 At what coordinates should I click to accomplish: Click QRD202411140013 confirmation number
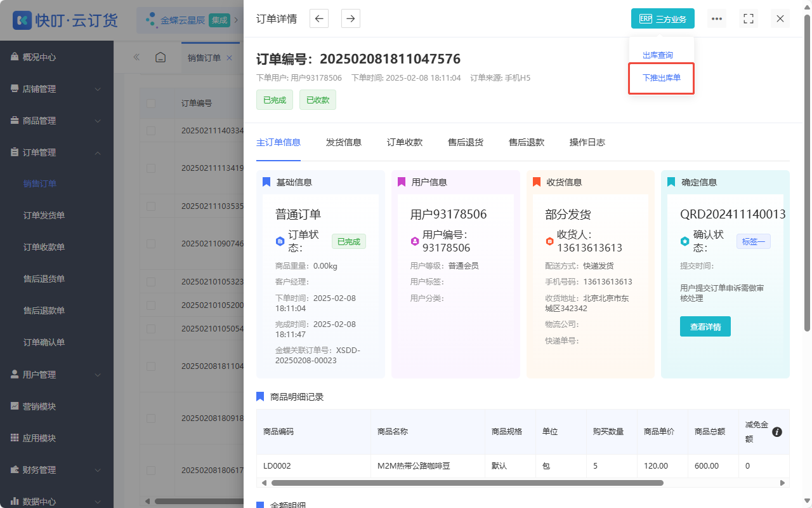click(x=733, y=214)
